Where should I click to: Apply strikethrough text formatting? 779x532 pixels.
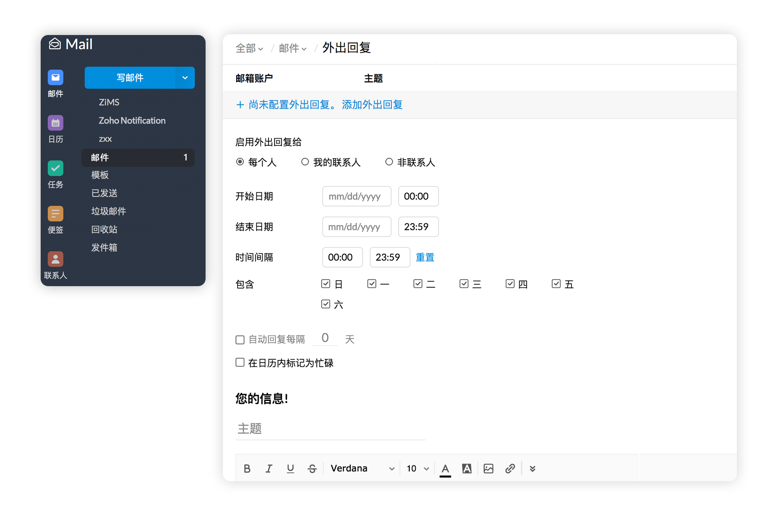tap(312, 468)
